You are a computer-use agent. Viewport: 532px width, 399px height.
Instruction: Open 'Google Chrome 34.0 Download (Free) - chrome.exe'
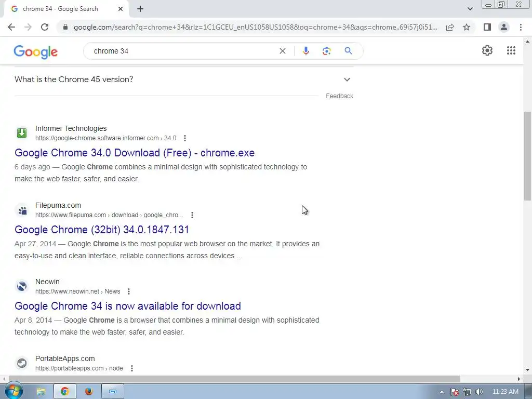[x=135, y=153]
